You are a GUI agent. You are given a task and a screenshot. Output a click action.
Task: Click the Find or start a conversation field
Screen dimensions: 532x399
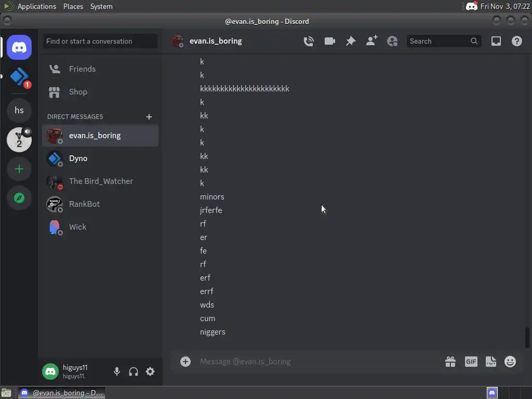[x=100, y=41]
